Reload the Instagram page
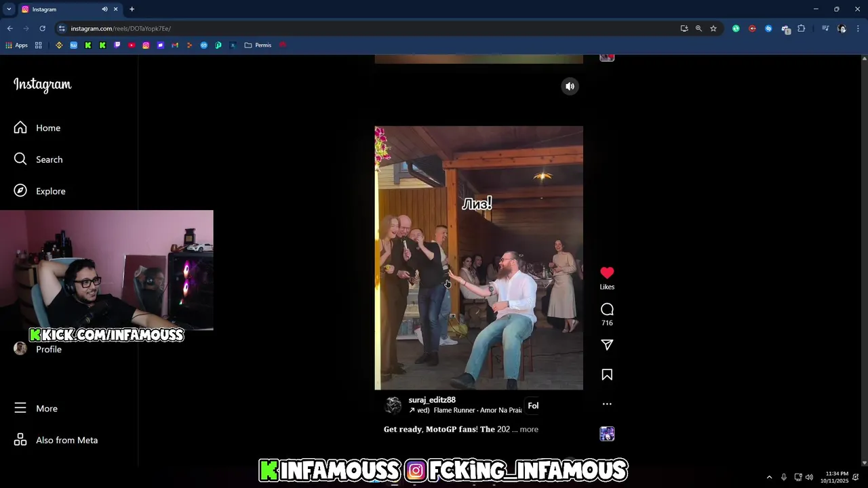 pyautogui.click(x=42, y=28)
